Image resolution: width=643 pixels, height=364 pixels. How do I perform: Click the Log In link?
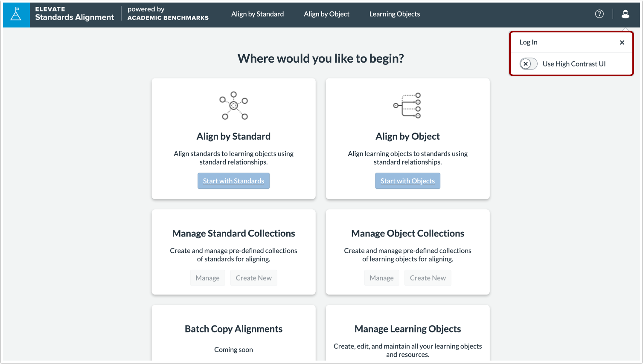point(528,42)
